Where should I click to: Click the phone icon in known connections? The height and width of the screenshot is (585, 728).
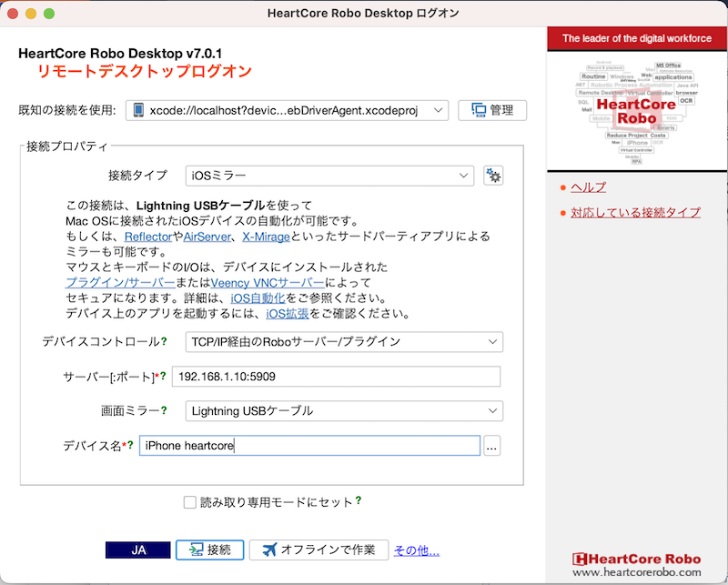138,110
